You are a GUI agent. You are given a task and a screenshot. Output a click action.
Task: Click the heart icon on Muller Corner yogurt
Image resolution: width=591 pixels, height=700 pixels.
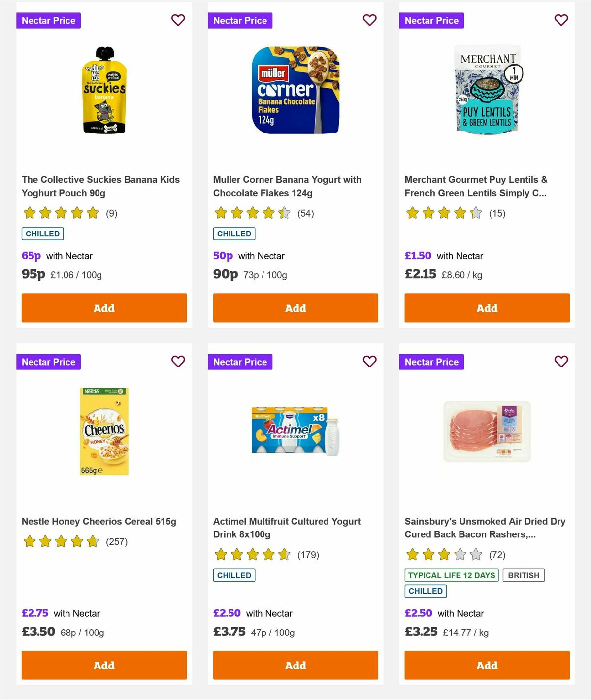coord(370,20)
